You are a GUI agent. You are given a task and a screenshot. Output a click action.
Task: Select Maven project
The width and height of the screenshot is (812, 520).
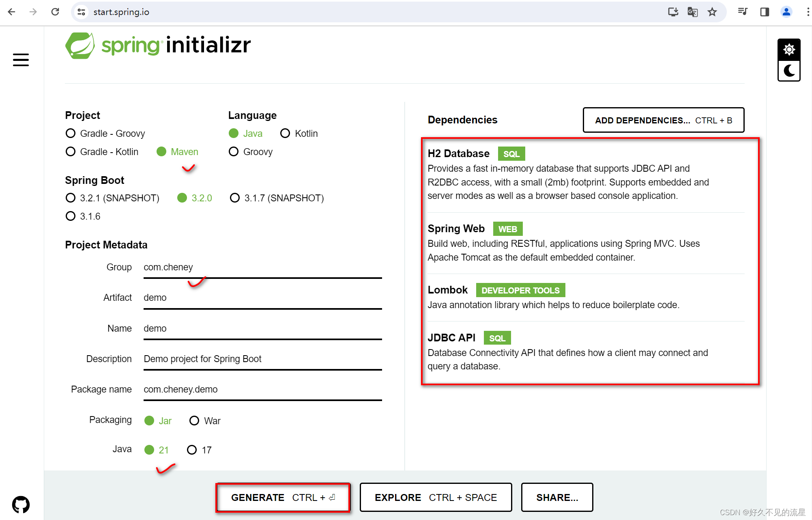[177, 152]
